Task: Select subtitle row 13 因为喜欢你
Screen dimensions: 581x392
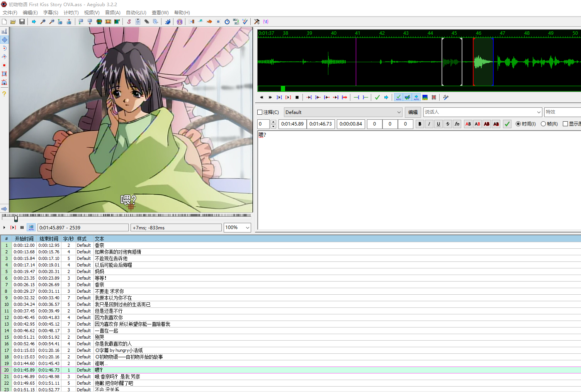Action: pos(290,324)
